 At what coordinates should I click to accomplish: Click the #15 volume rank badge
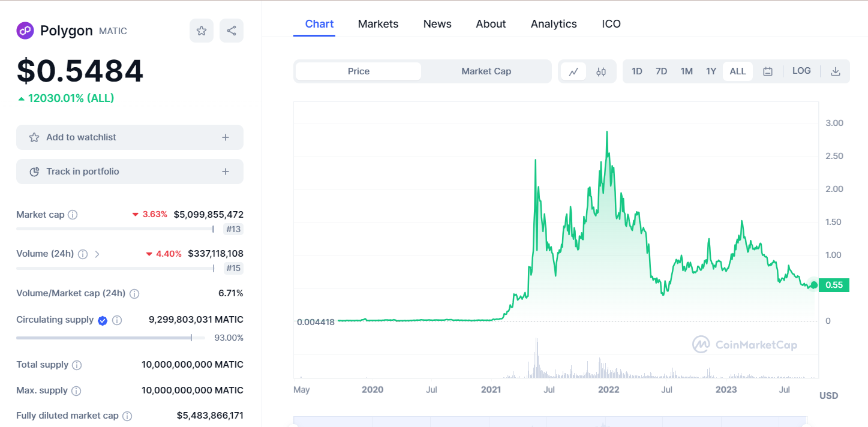pos(233,268)
